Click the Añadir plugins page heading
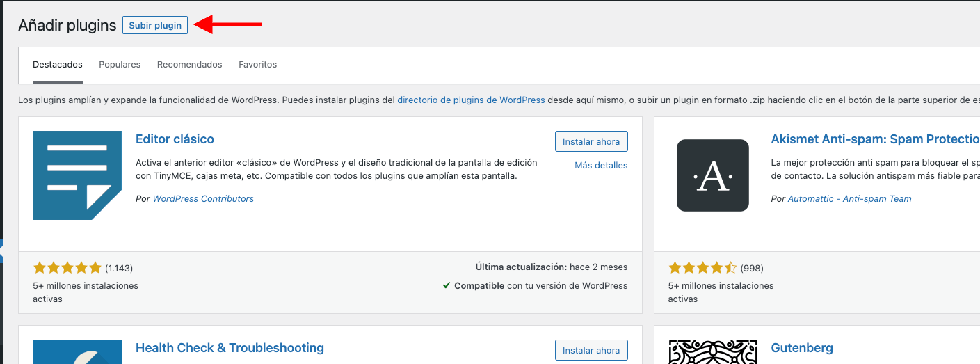 tap(67, 26)
